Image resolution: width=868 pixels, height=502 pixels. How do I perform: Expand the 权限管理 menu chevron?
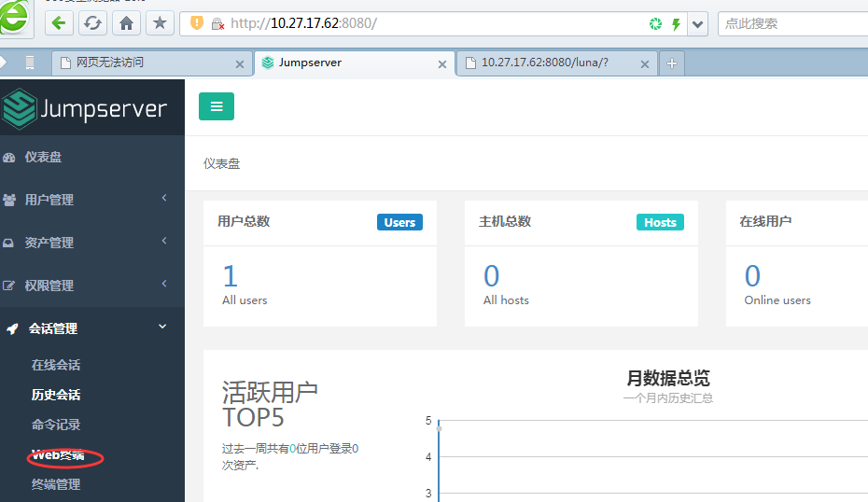(164, 284)
